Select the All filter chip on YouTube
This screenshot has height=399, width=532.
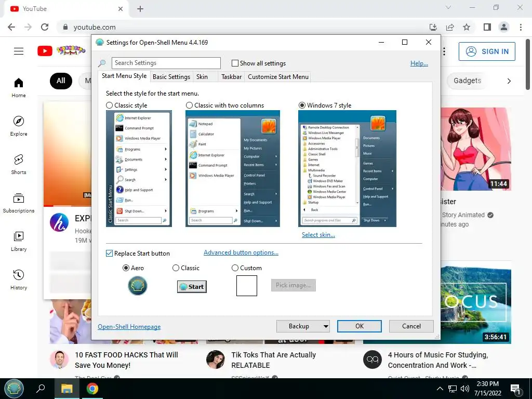[x=61, y=81]
